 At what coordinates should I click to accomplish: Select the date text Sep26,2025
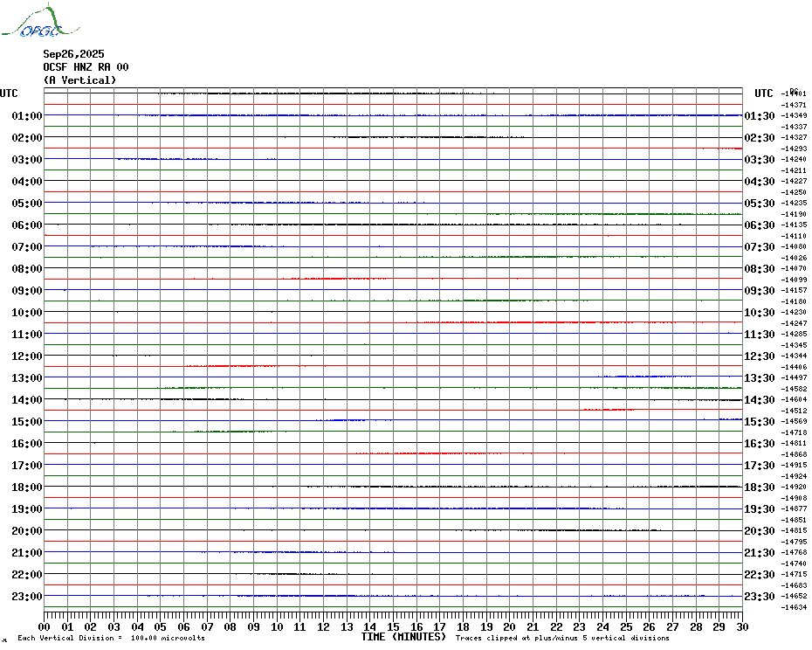pyautogui.click(x=73, y=54)
